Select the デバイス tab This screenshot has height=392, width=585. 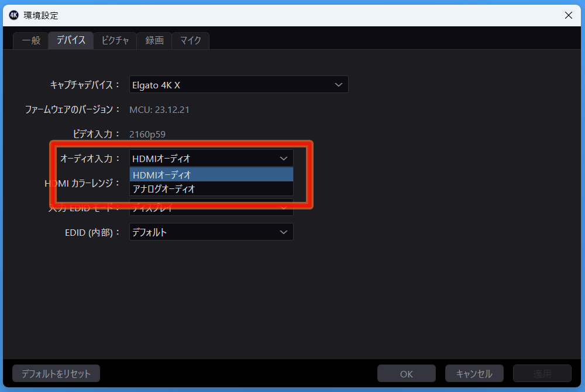(x=71, y=40)
